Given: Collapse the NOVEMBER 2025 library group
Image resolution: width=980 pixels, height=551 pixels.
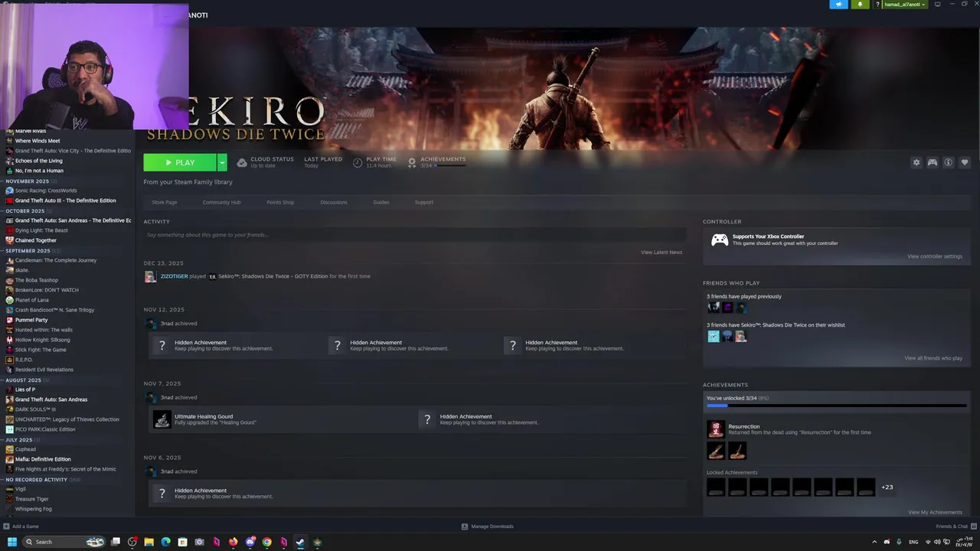Looking at the screenshot, I should point(28,181).
